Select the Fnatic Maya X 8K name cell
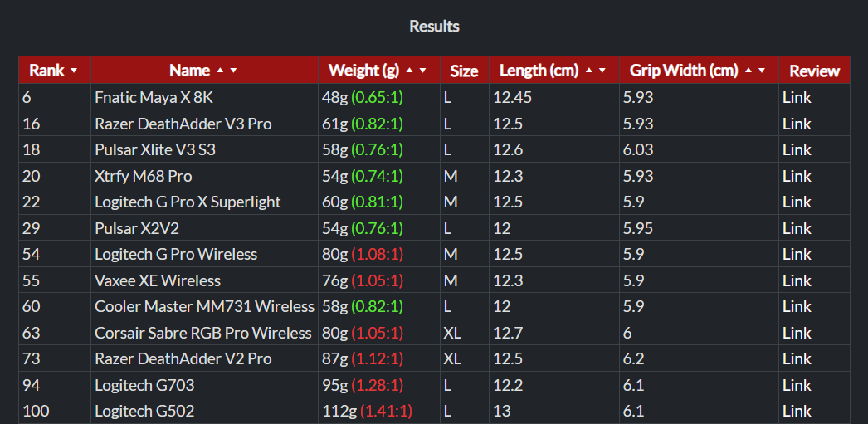The image size is (868, 424). [204, 97]
